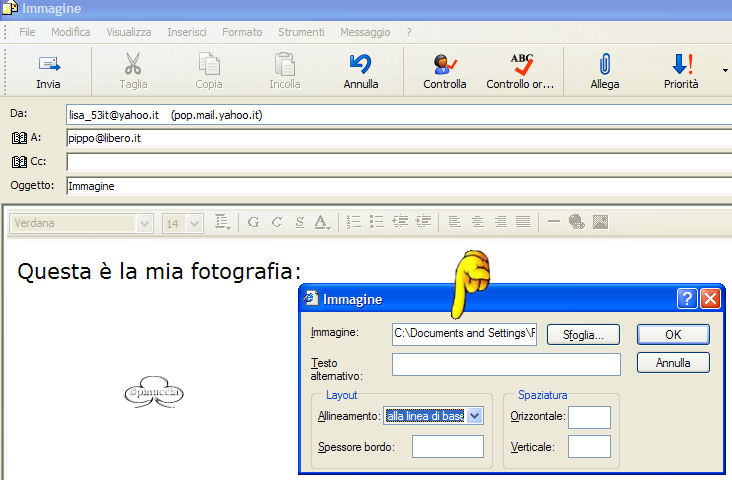This screenshot has height=480, width=732.
Task: Toggle bold (G) formatting
Action: [x=253, y=222]
